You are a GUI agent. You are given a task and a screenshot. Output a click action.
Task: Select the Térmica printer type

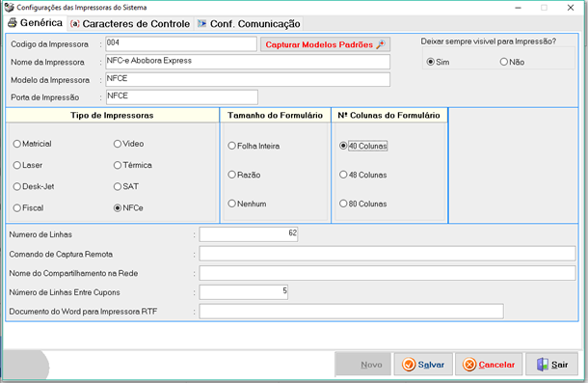pyautogui.click(x=133, y=165)
